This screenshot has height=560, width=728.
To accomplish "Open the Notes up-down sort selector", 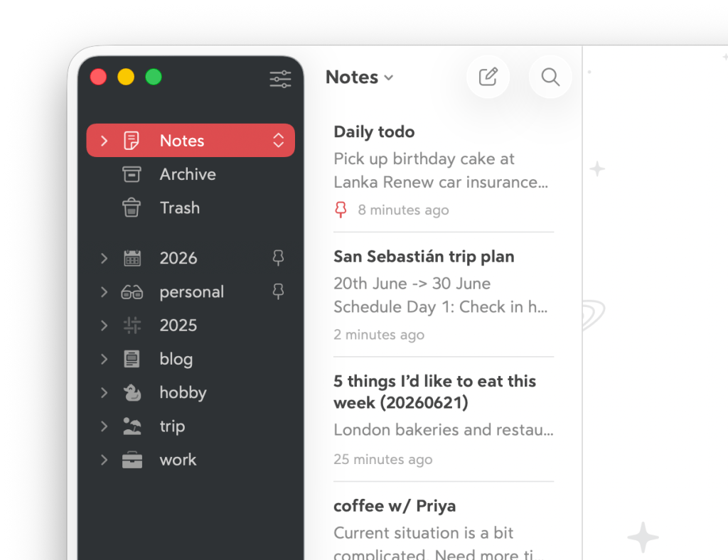I will pyautogui.click(x=278, y=141).
